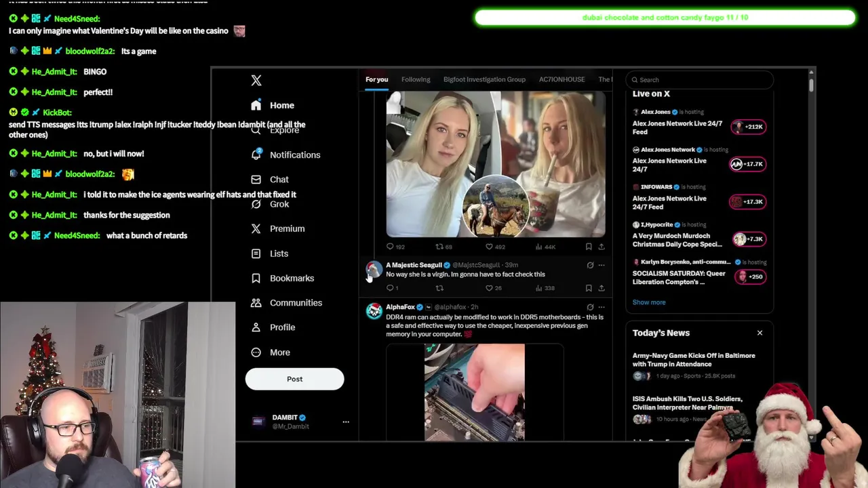Image resolution: width=868 pixels, height=488 pixels.
Task: Open more menu on AlphaFox post
Action: 601,307
